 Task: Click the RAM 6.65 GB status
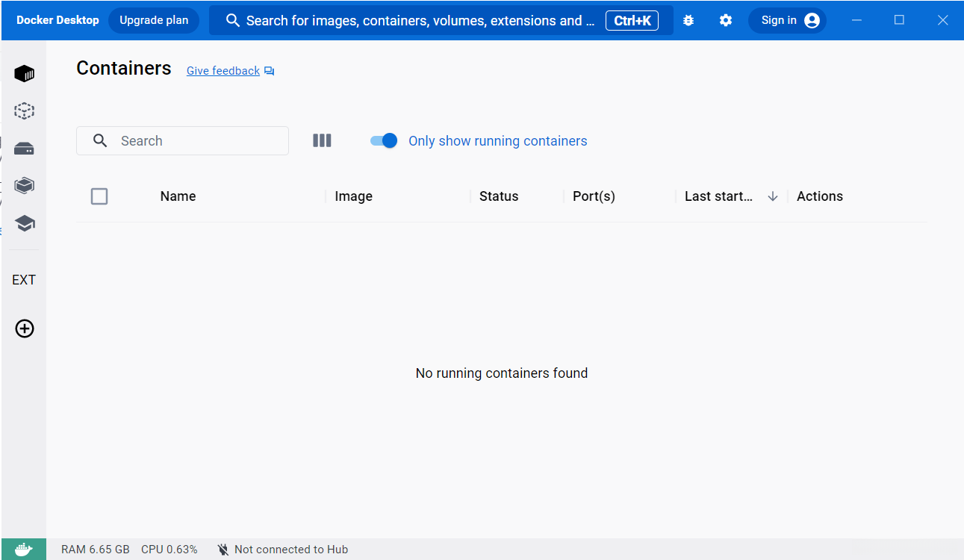coord(96,550)
